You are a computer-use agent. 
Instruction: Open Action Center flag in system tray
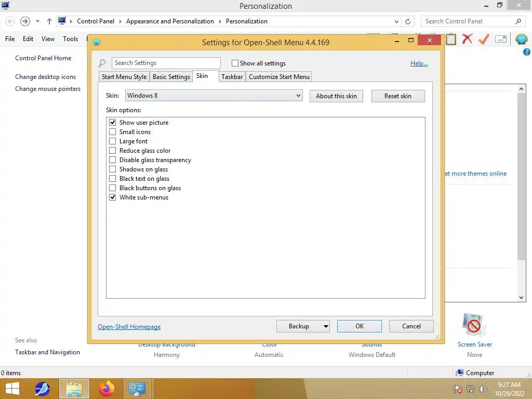click(x=458, y=389)
